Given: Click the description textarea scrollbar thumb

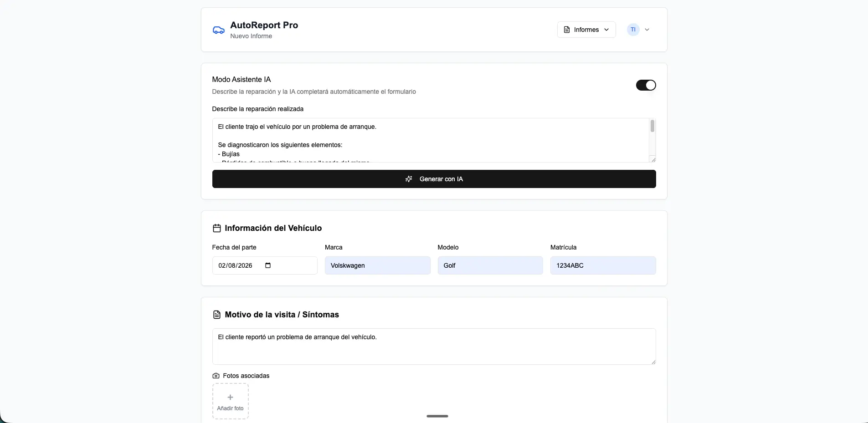Looking at the screenshot, I should pyautogui.click(x=652, y=126).
